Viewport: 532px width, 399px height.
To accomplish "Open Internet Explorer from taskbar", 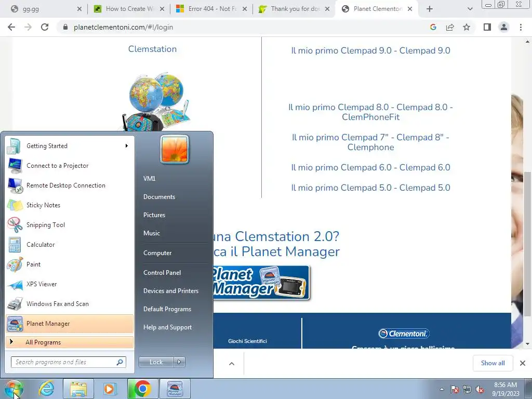I will coord(46,389).
